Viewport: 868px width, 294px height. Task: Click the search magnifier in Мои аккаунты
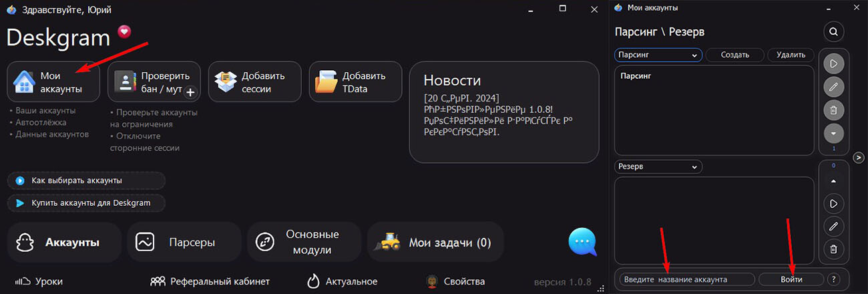point(833,31)
